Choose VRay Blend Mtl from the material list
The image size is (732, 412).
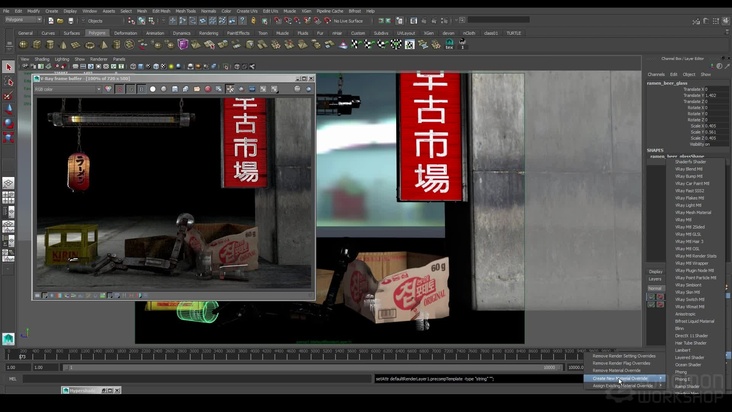click(689, 169)
